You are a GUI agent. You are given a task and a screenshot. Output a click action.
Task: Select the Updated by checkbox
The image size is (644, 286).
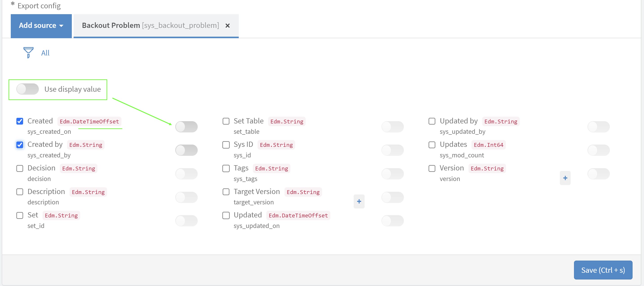click(x=432, y=121)
